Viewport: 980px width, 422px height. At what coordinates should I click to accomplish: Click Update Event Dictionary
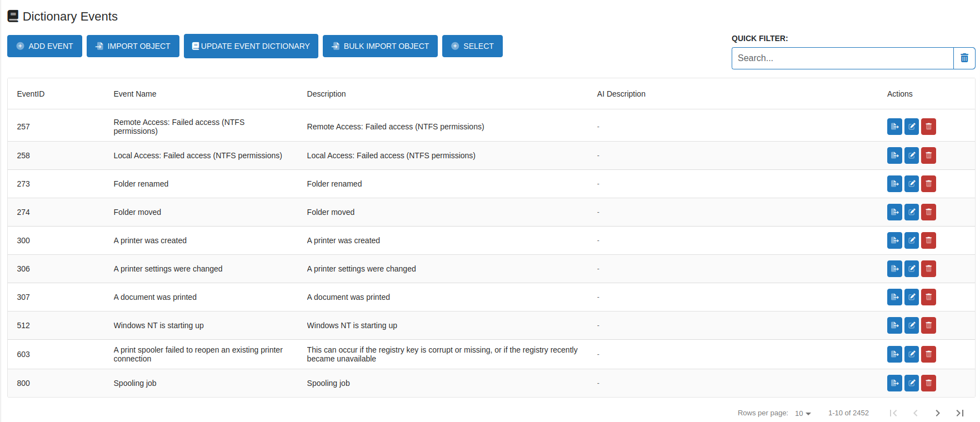point(251,46)
